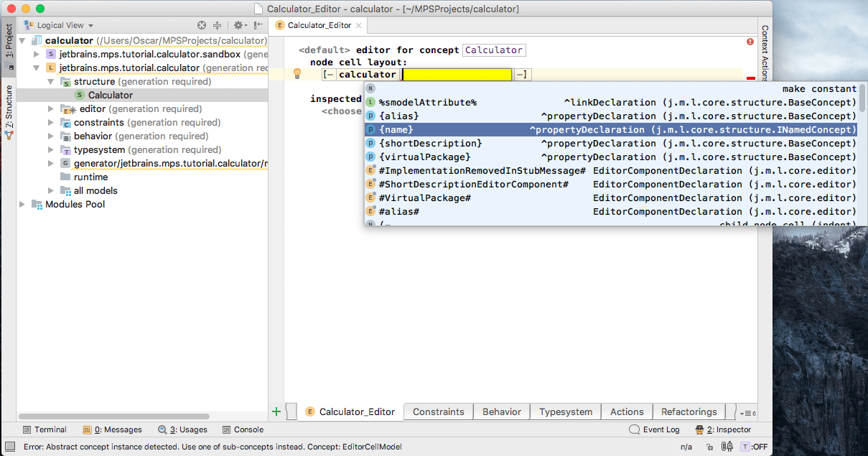Toggle the T:OFF type-info indicator
868x456 pixels.
(754, 447)
